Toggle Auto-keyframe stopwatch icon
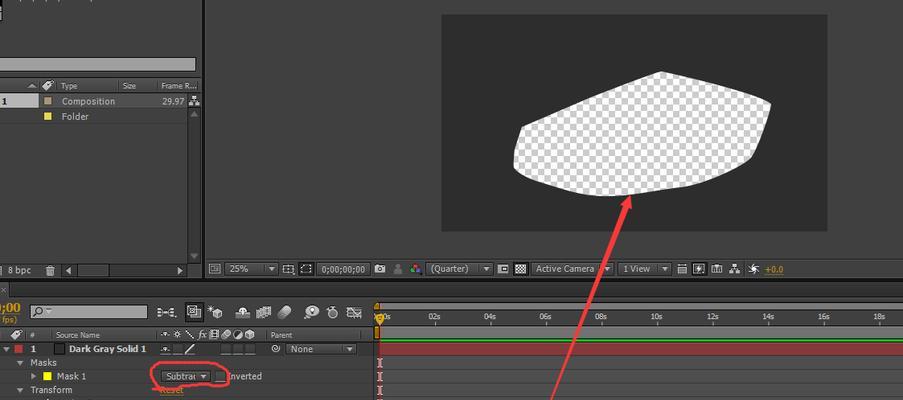Screen dimensions: 903x400 [332, 312]
